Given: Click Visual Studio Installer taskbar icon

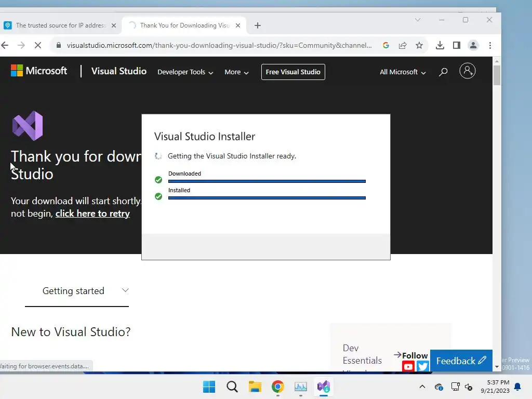Looking at the screenshot, I should pos(323,387).
